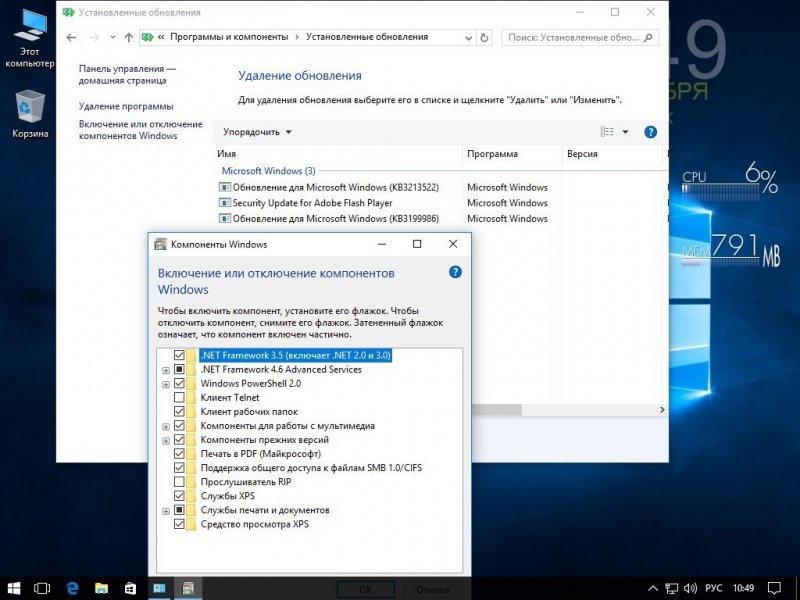The width and height of the screenshot is (800, 600).
Task: Open Microsoft Store from taskbar
Action: pyautogui.click(x=130, y=588)
